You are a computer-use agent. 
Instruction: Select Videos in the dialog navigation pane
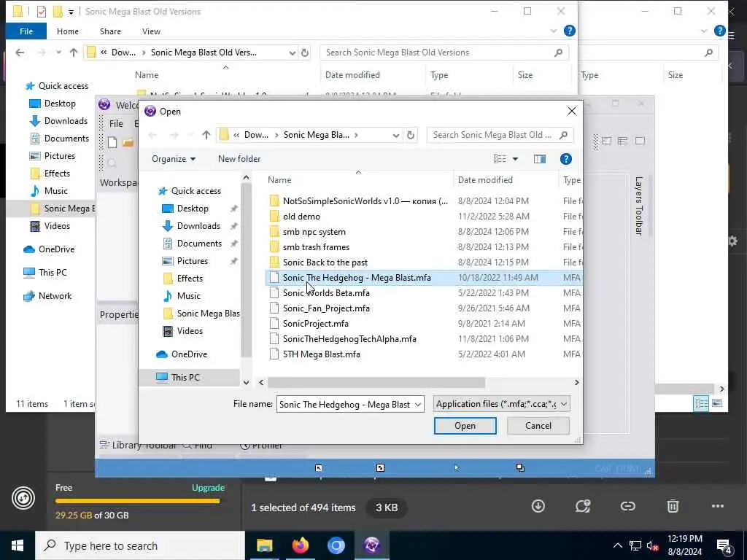coord(190,331)
